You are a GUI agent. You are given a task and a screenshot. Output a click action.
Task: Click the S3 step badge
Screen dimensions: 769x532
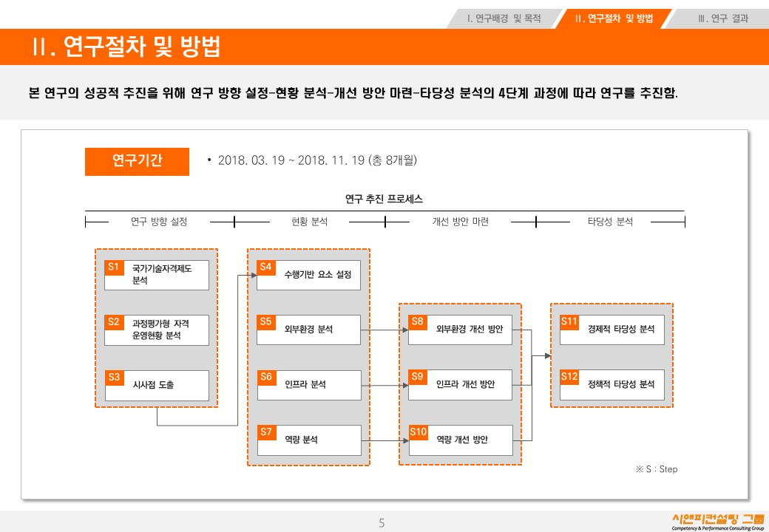(x=115, y=378)
